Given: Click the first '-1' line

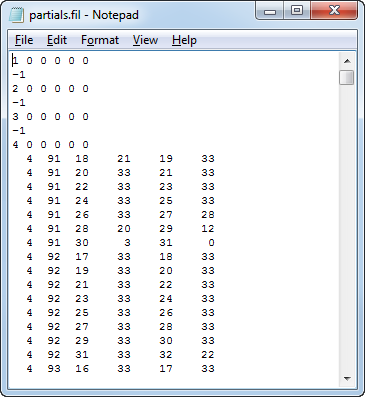Looking at the screenshot, I should [19, 75].
